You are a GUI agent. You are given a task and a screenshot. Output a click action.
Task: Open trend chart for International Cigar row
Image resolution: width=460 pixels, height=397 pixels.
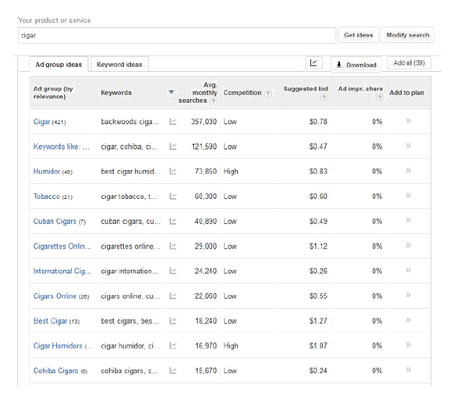click(173, 271)
